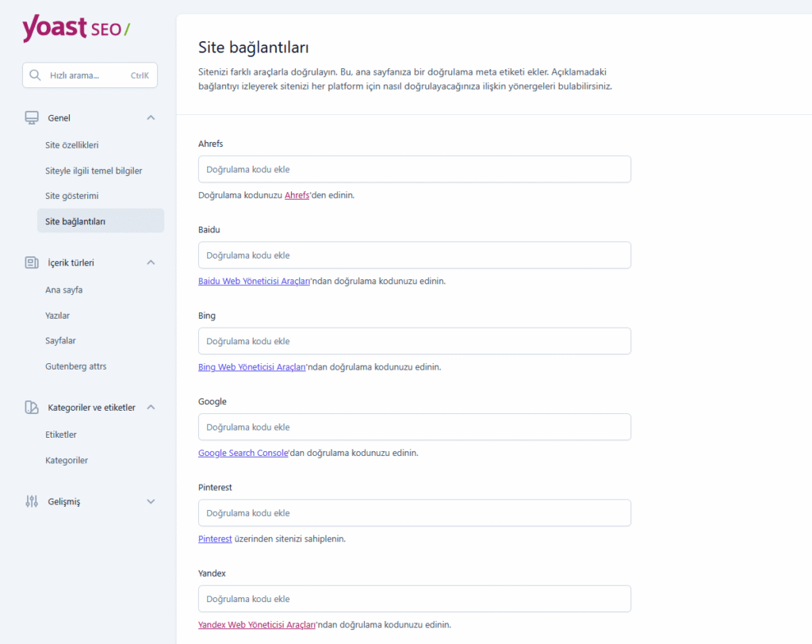The image size is (812, 644).
Task: Open Yazılar content type settings
Action: coord(57,316)
